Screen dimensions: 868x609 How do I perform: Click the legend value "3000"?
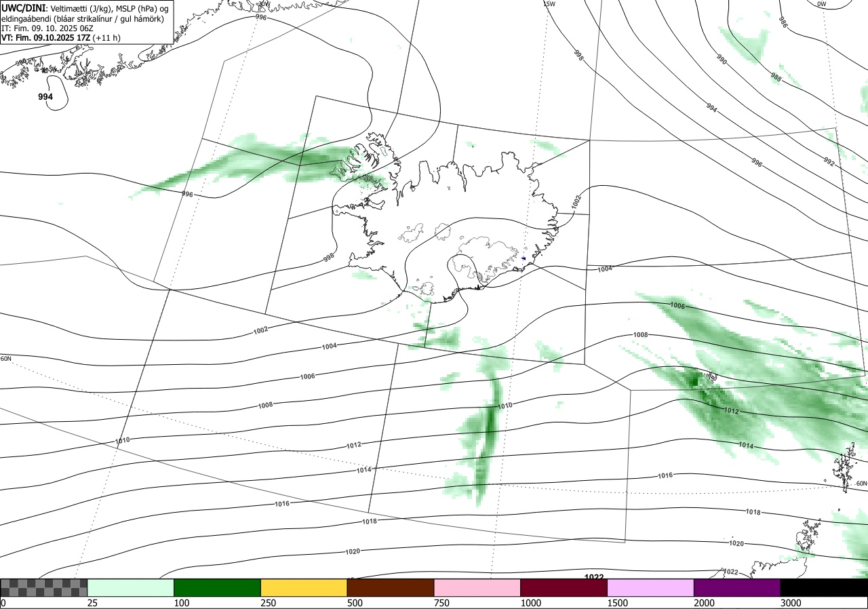[791, 603]
